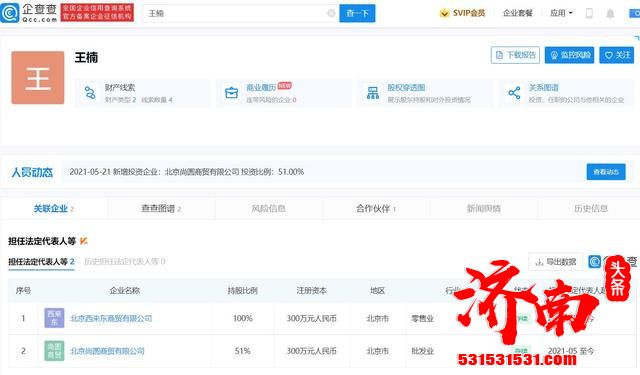This screenshot has height=375, width=640.
Task: Click the 关注 follow button
Action: [x=616, y=55]
